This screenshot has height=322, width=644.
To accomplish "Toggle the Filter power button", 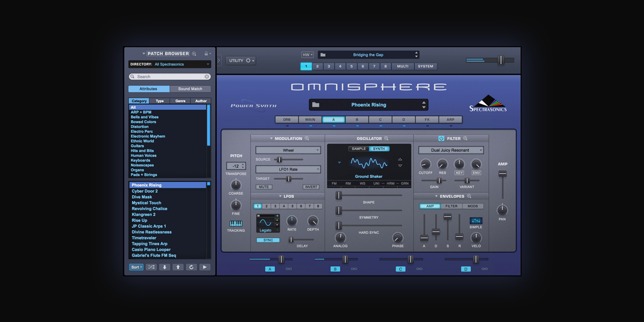I will pos(442,138).
